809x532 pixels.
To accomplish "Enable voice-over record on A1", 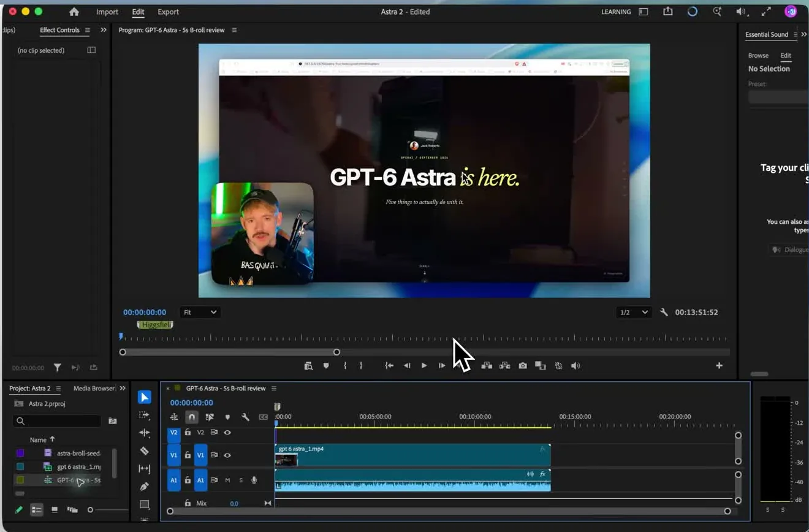I will click(254, 480).
